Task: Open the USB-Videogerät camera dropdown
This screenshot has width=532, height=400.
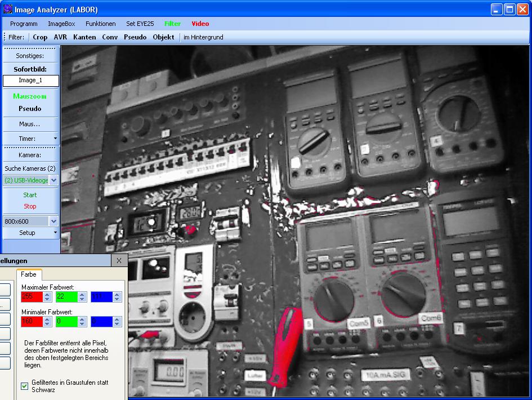Action: pos(53,180)
